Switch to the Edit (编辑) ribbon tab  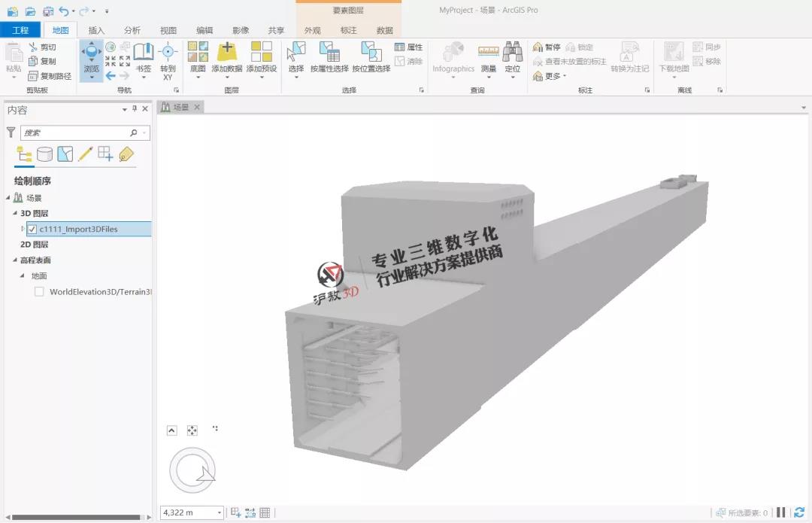tap(205, 30)
